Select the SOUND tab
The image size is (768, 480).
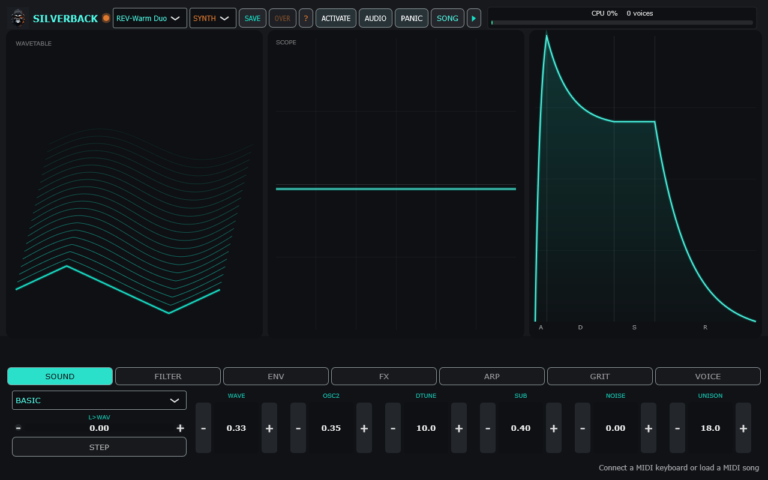tap(60, 376)
